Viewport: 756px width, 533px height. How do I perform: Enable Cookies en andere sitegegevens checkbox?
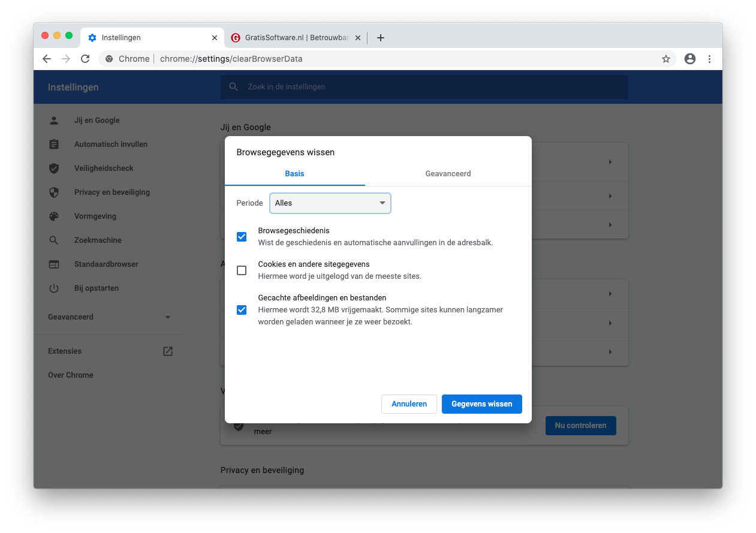click(242, 270)
